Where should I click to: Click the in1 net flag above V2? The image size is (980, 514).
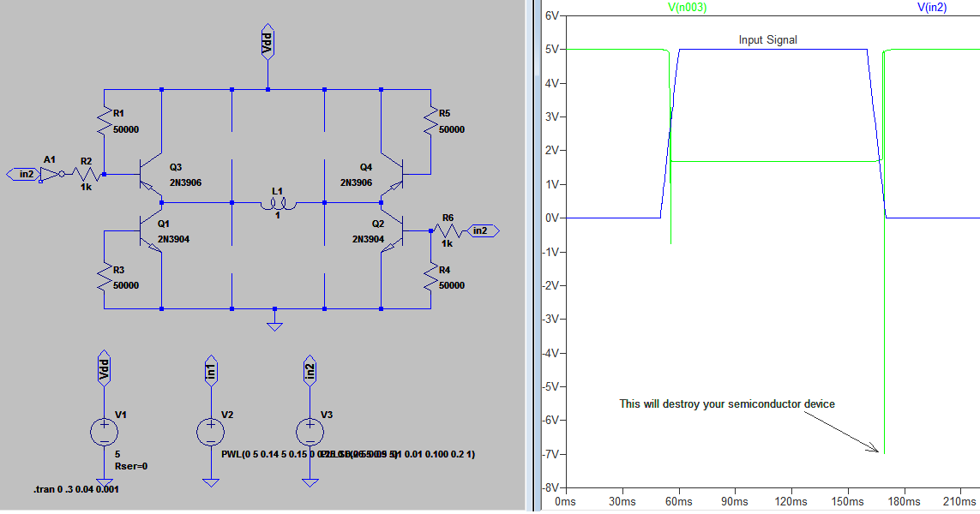211,370
